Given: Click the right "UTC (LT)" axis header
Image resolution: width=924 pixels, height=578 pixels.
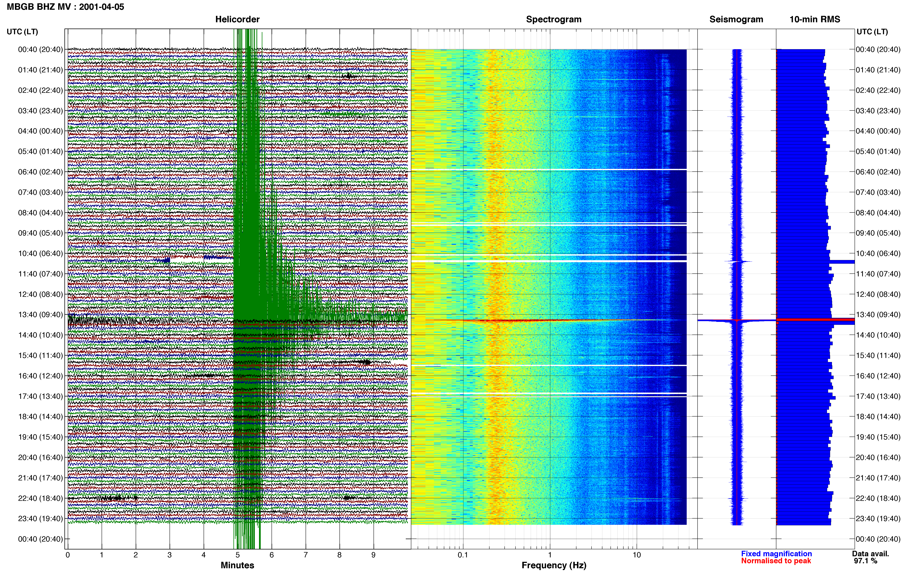Looking at the screenshot, I should [x=872, y=32].
